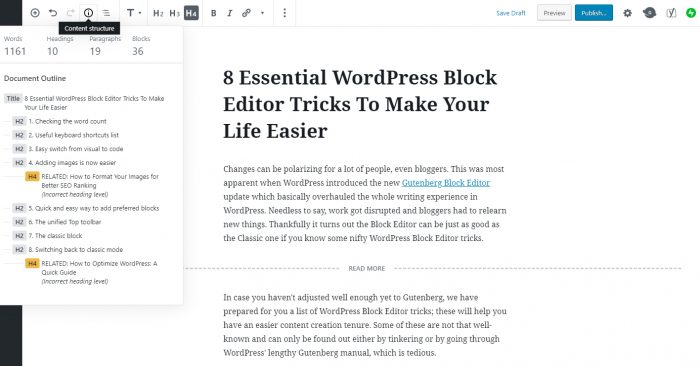Jump to Title in the Document Outline
Screen dimensions: 700x366
click(85, 103)
